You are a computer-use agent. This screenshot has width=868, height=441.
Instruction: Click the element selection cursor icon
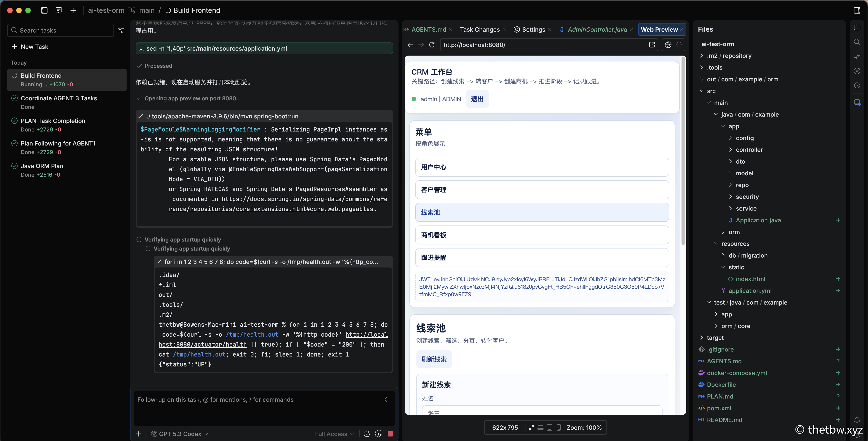coord(378,434)
